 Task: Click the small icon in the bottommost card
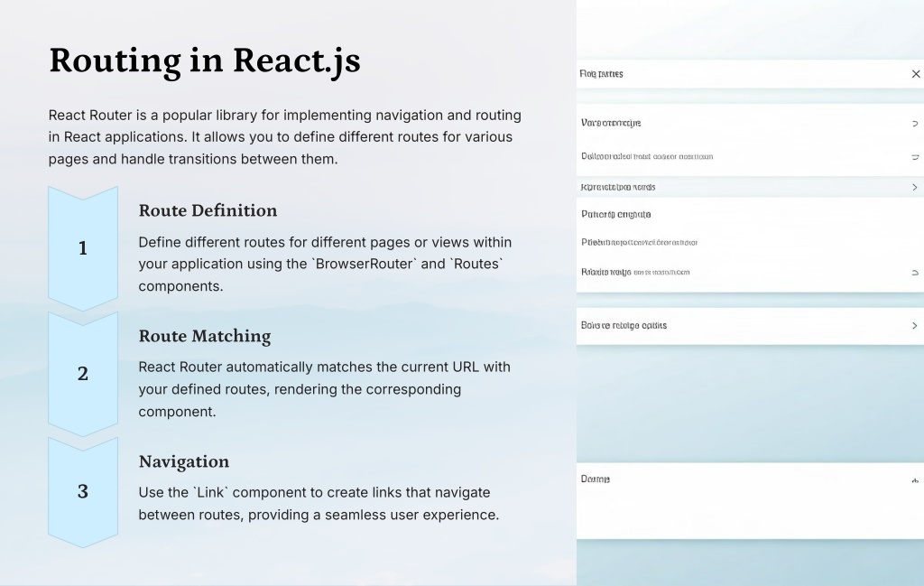click(x=915, y=480)
